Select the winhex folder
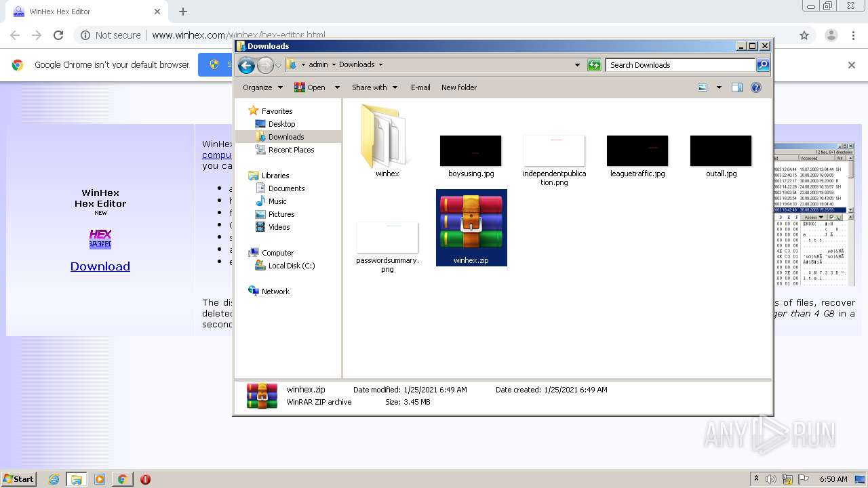 (x=387, y=140)
